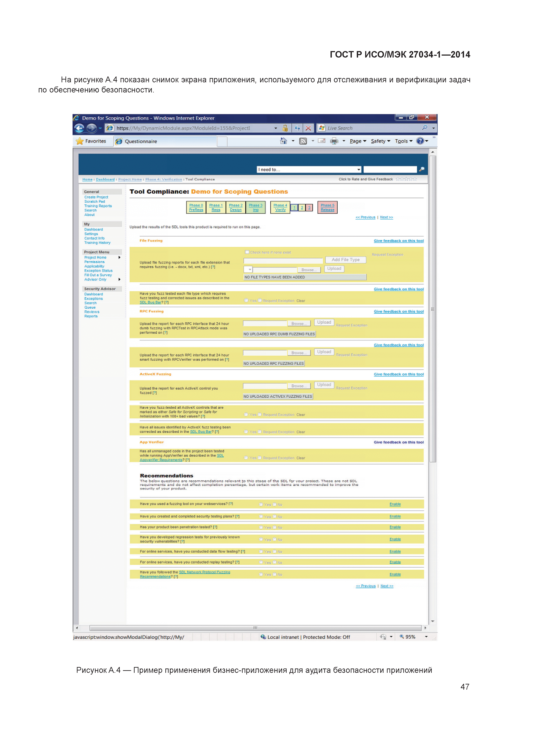Screen dimensions: 534x756
Task: Click the top Next >> link
Action: point(387,217)
